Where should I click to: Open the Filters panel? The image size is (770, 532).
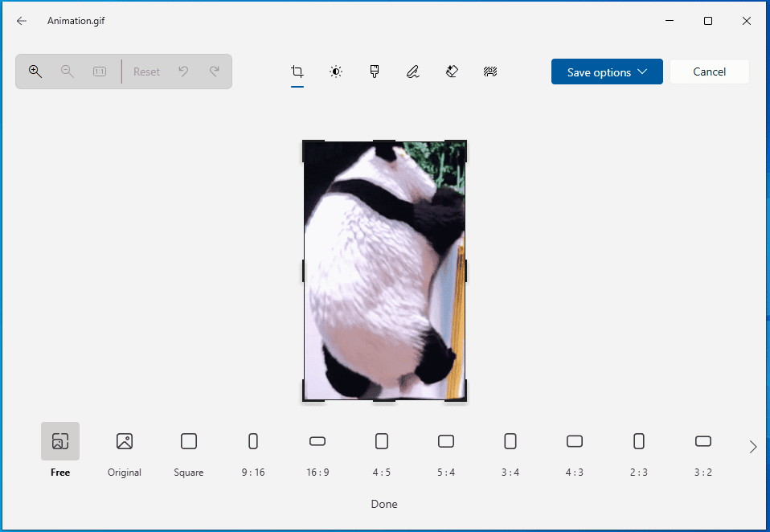pyautogui.click(x=374, y=71)
